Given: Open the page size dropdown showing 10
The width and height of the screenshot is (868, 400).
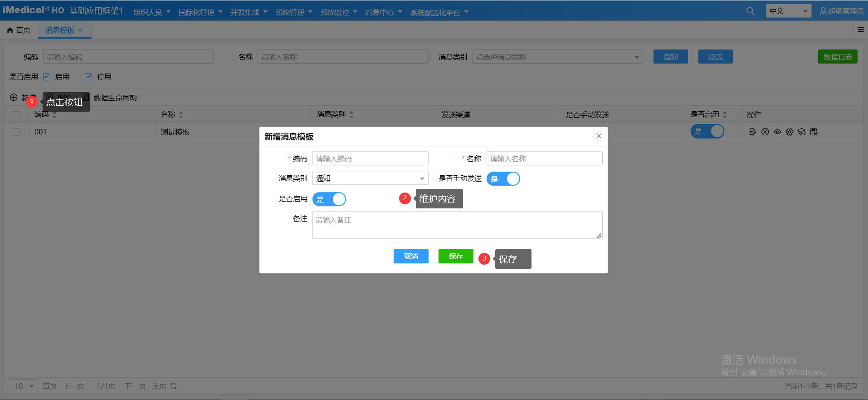Looking at the screenshot, I should [x=23, y=386].
